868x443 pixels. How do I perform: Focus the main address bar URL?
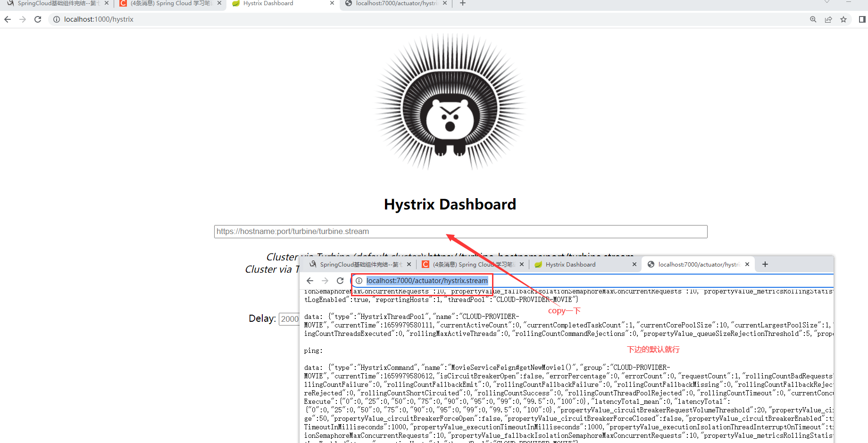(99, 19)
